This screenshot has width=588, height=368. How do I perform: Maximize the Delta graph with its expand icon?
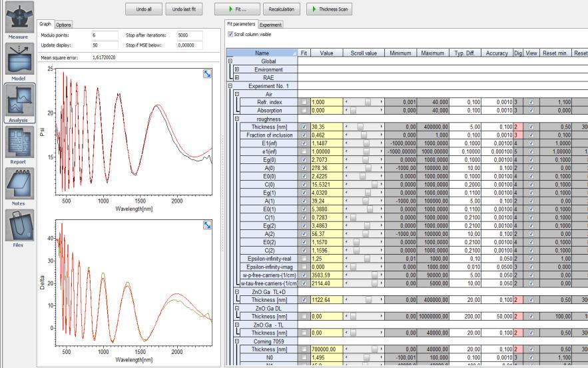207,225
